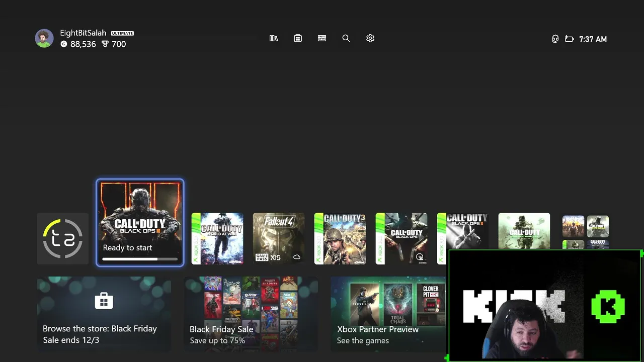Click the Black Ops III progress bar
The image size is (644, 362).
[140, 259]
